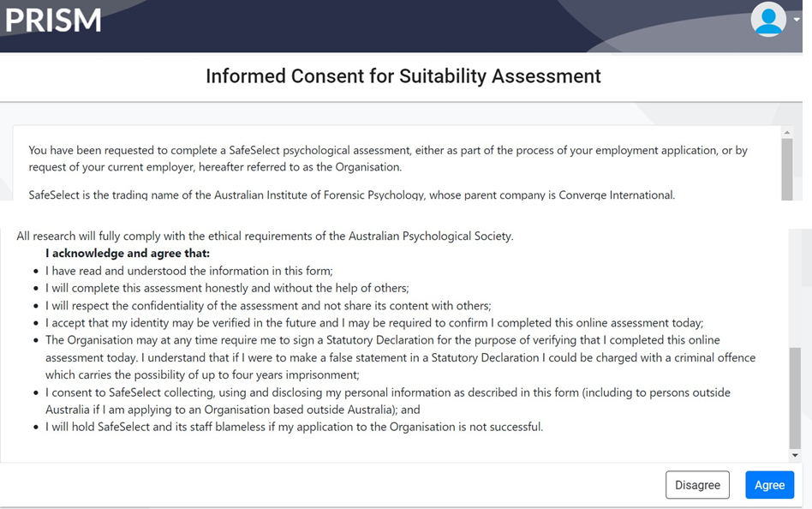Click the scroll-up arrow of the consent text panel
The image size is (812, 509).
coord(788,133)
